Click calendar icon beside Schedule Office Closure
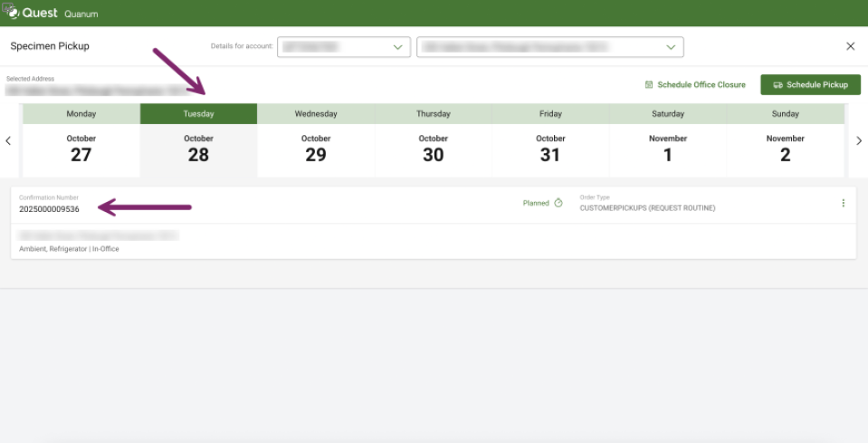868x443 pixels. [x=649, y=85]
